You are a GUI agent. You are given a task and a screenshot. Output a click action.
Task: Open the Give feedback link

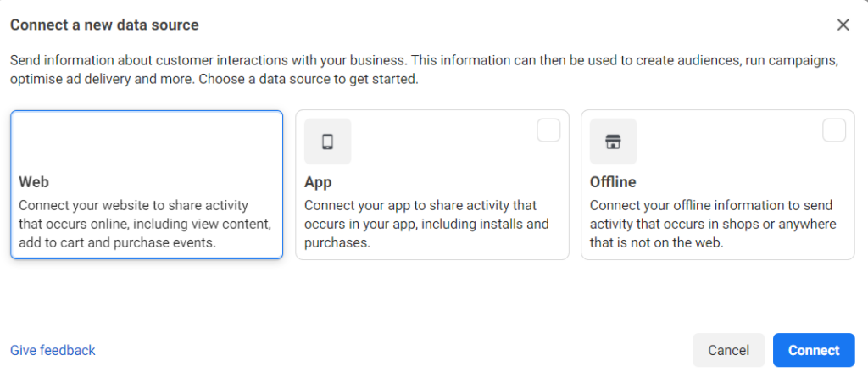tap(53, 350)
